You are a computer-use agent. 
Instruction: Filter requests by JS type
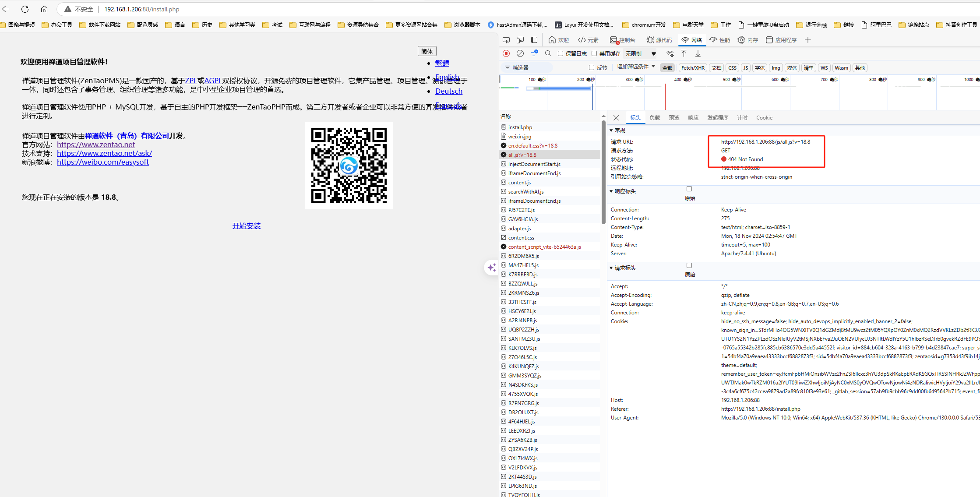746,67
